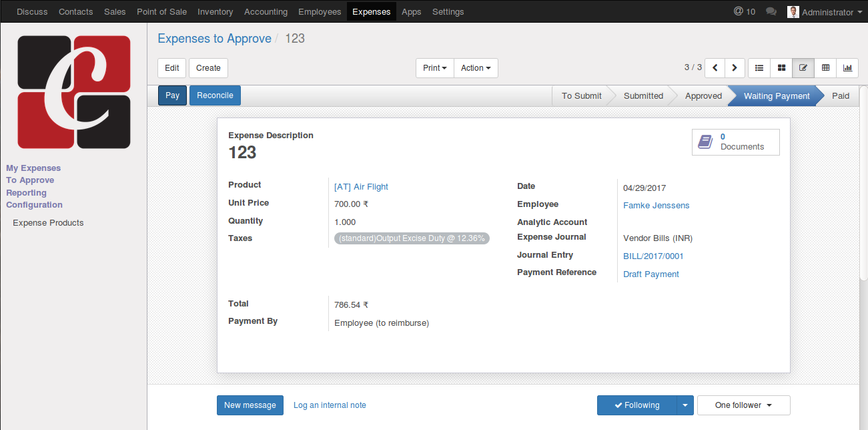Switch to list view
Image resolution: width=868 pixels, height=430 pixels.
759,68
